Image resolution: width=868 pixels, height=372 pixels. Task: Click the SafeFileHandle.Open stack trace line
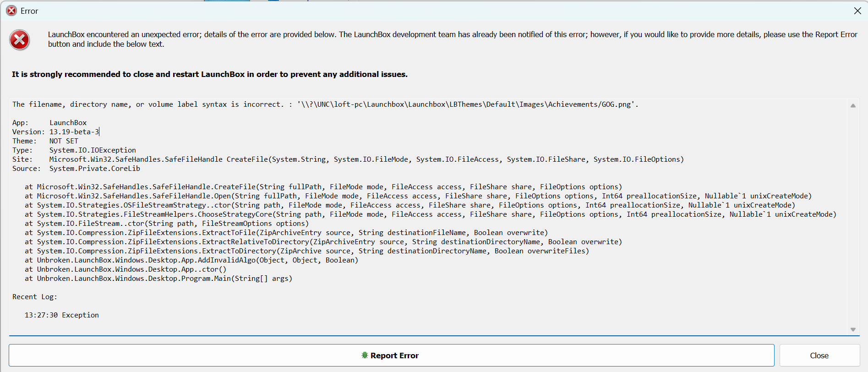click(418, 196)
